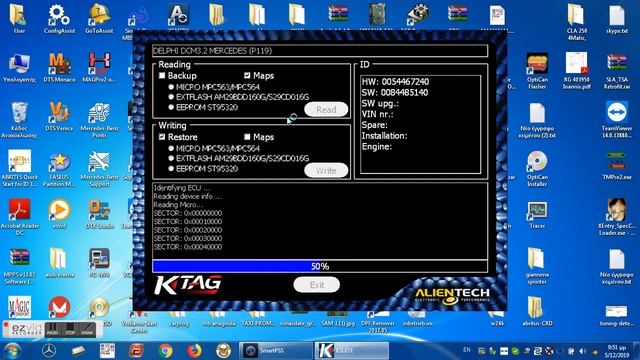This screenshot has width=640, height=360.
Task: Open the Tracer desktop shortcut
Action: [x=537, y=213]
